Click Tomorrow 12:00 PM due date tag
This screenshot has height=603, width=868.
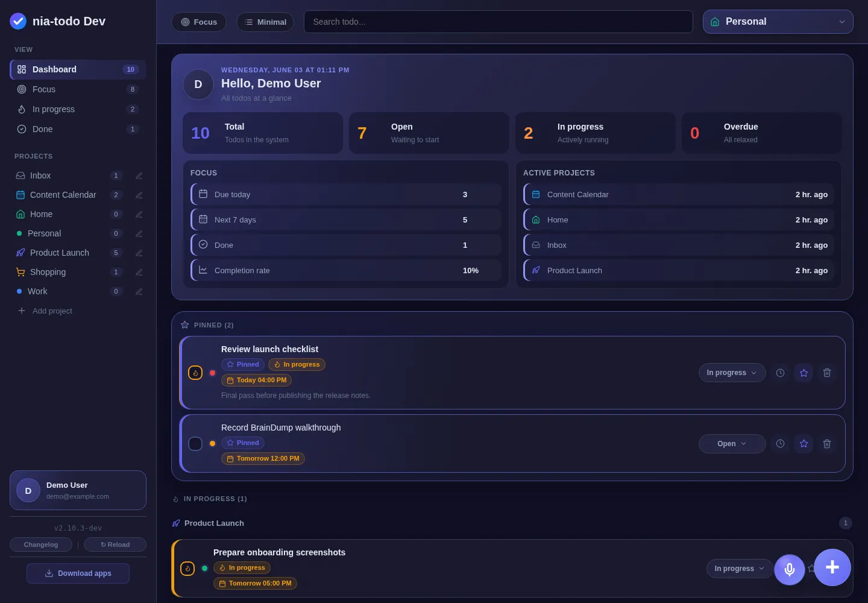pos(263,458)
